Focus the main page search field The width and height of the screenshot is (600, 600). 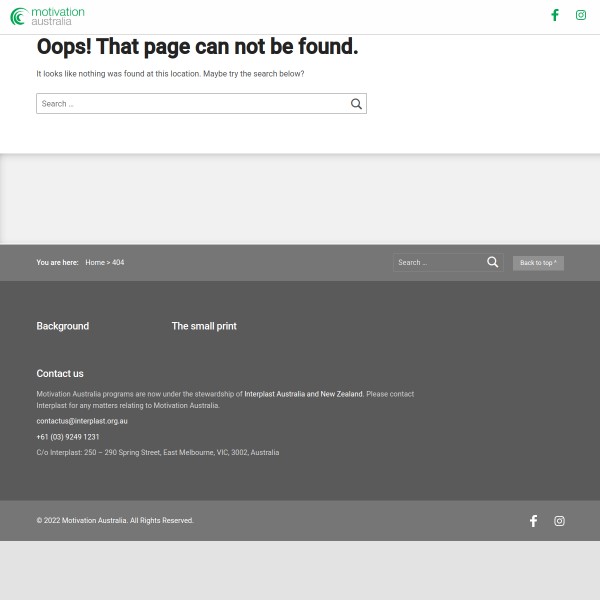pos(190,104)
